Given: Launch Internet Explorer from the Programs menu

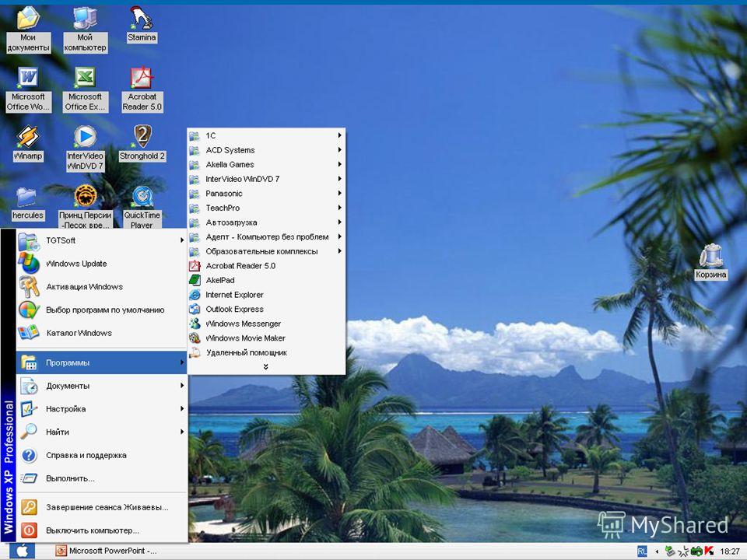Looking at the screenshot, I should [266, 294].
